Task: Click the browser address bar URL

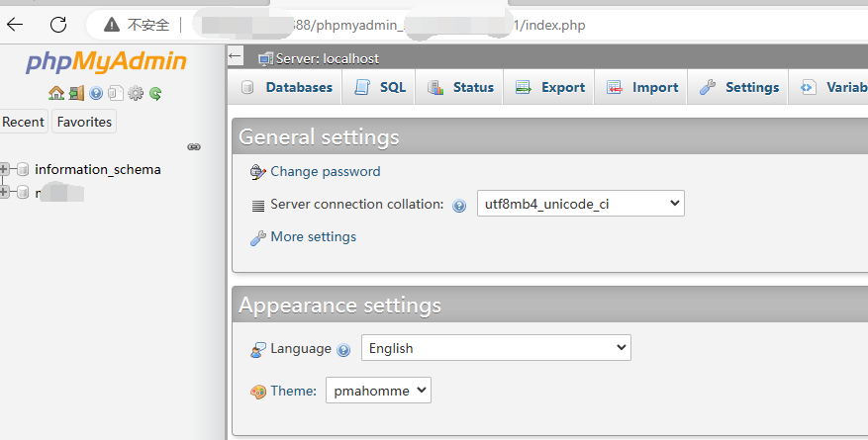Action: click(396, 24)
